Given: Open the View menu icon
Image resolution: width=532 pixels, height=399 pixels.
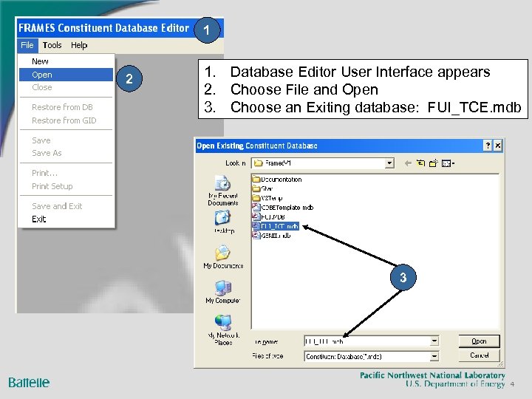Looking at the screenshot, I should pos(448,163).
